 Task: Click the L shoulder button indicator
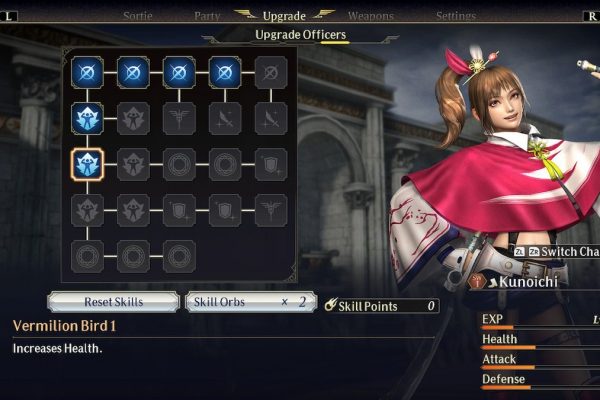tap(8, 16)
